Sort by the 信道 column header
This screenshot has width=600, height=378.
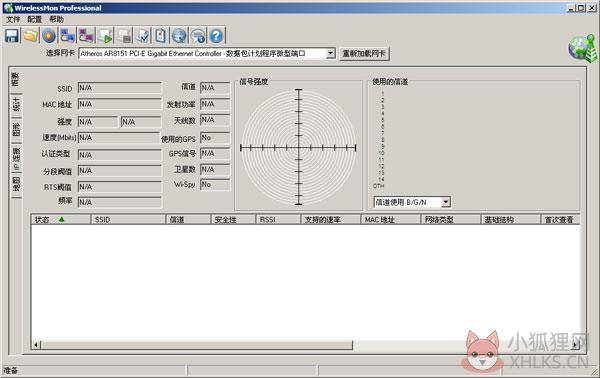(188, 220)
